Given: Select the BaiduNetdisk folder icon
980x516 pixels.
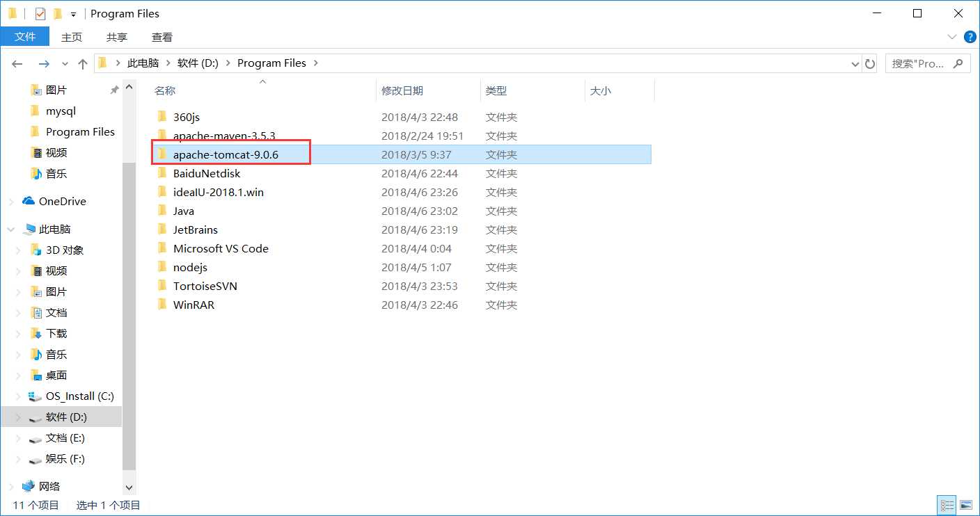Looking at the screenshot, I should pyautogui.click(x=162, y=173).
